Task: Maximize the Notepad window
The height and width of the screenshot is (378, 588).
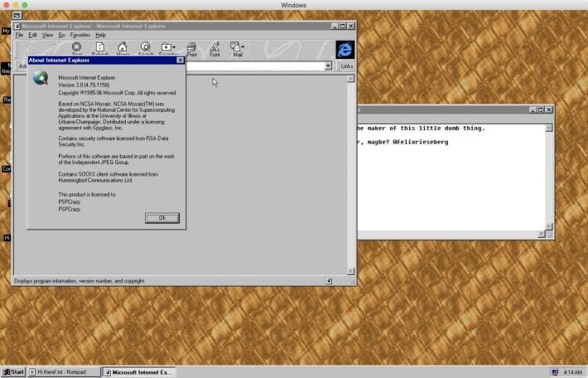Action: coord(540,109)
